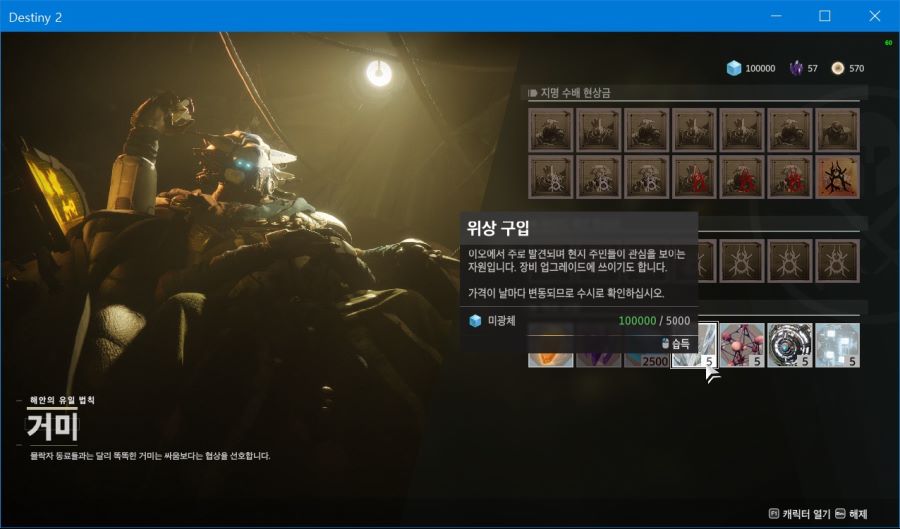The width and height of the screenshot is (900, 529).
Task: Click the 100000 Glimmer amount
Action: tap(760, 68)
